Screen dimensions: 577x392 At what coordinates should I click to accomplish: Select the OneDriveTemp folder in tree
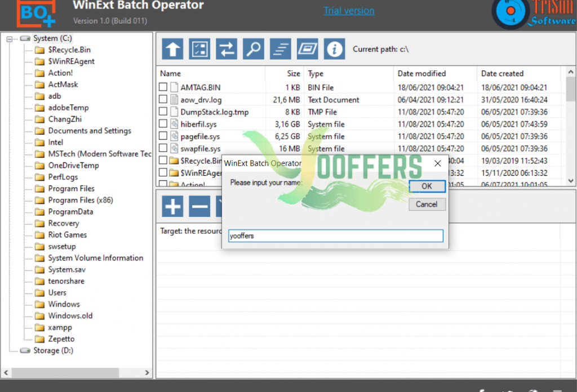click(74, 166)
